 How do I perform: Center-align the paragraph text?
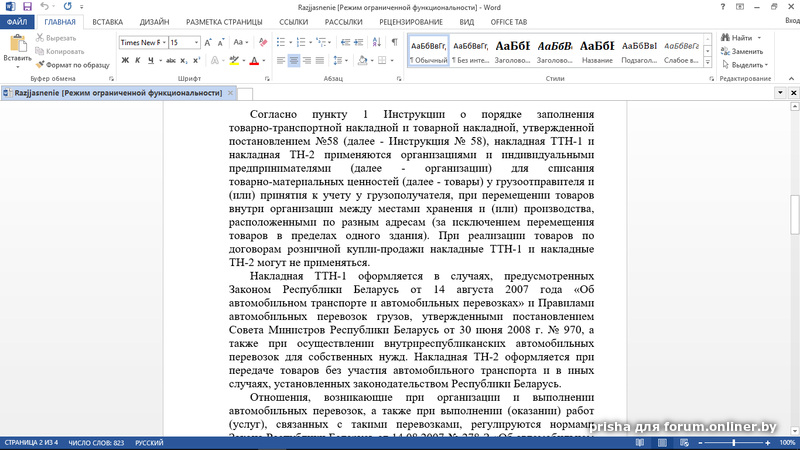coord(294,60)
